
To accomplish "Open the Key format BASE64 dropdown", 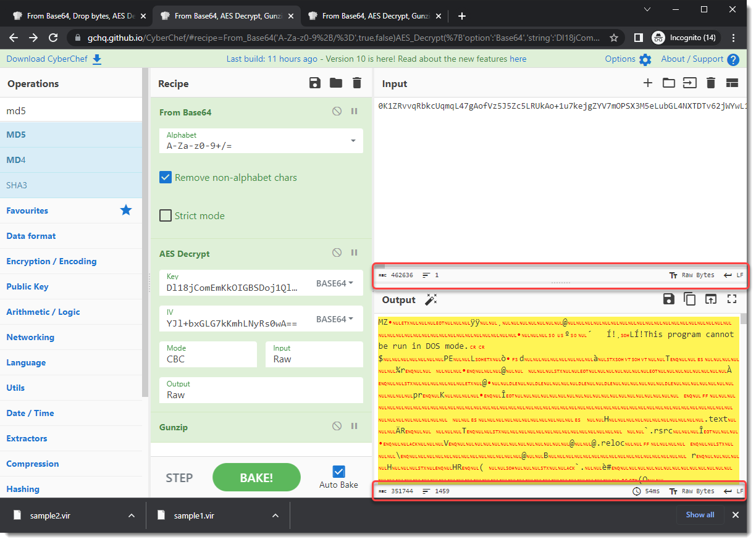I will click(334, 283).
